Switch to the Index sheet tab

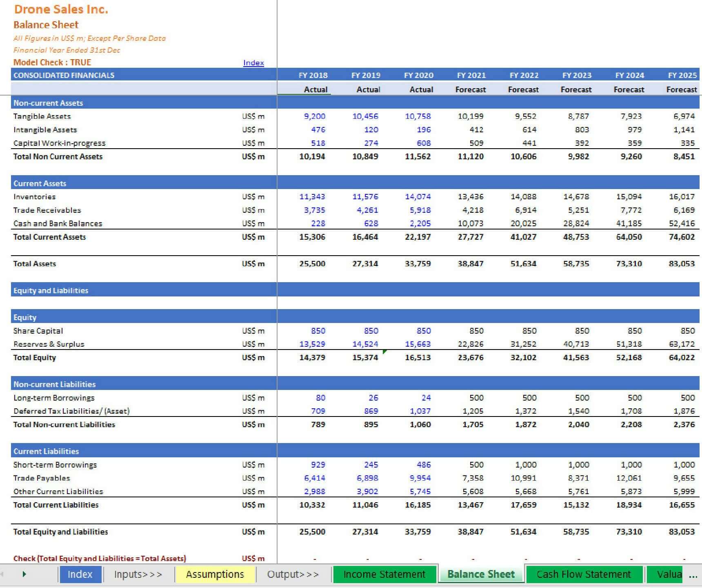(80, 574)
